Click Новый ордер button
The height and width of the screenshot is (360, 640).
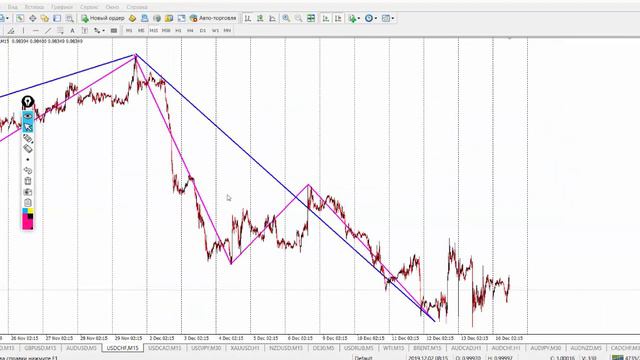pyautogui.click(x=103, y=18)
